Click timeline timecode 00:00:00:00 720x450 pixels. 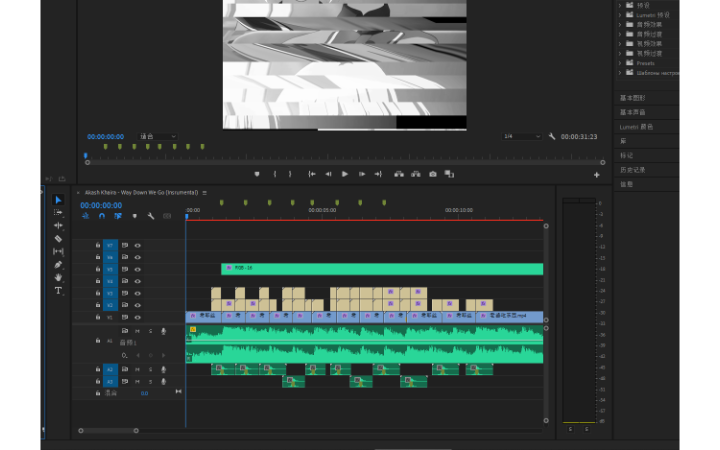pos(101,205)
